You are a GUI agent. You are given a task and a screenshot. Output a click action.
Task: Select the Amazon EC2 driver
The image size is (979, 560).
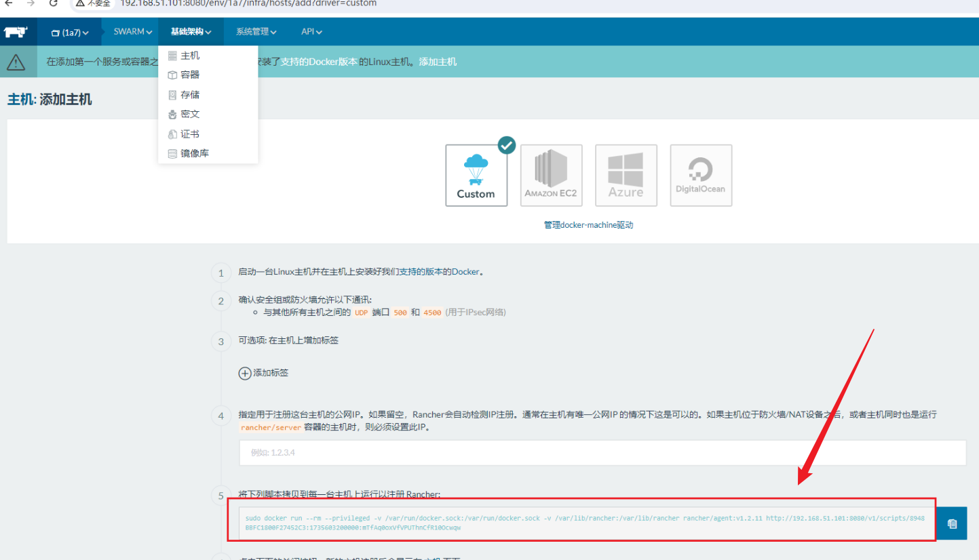(551, 176)
